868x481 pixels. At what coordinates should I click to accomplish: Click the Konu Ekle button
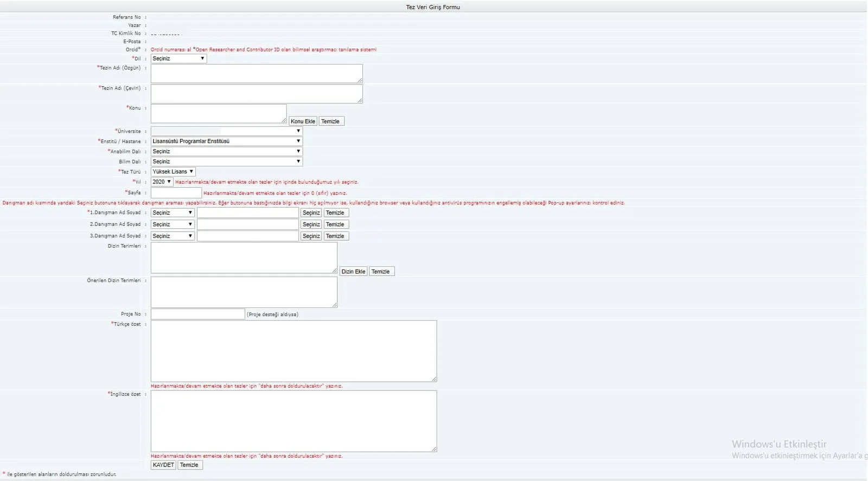[303, 121]
